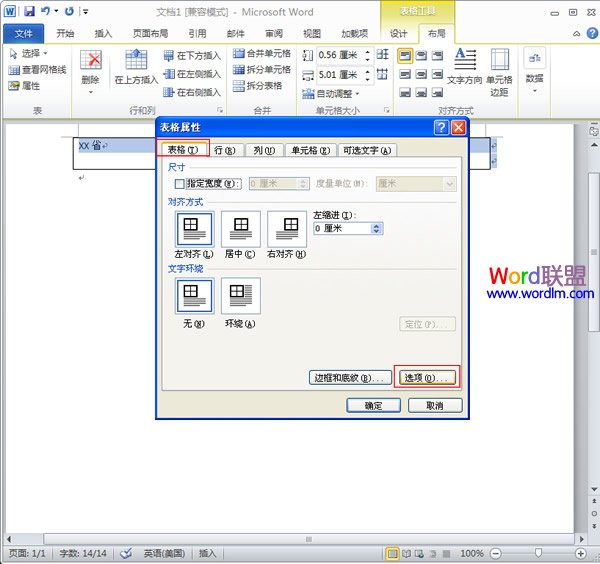Click Insert Right (在右侧插入)
The height and width of the screenshot is (564, 600).
tap(192, 92)
